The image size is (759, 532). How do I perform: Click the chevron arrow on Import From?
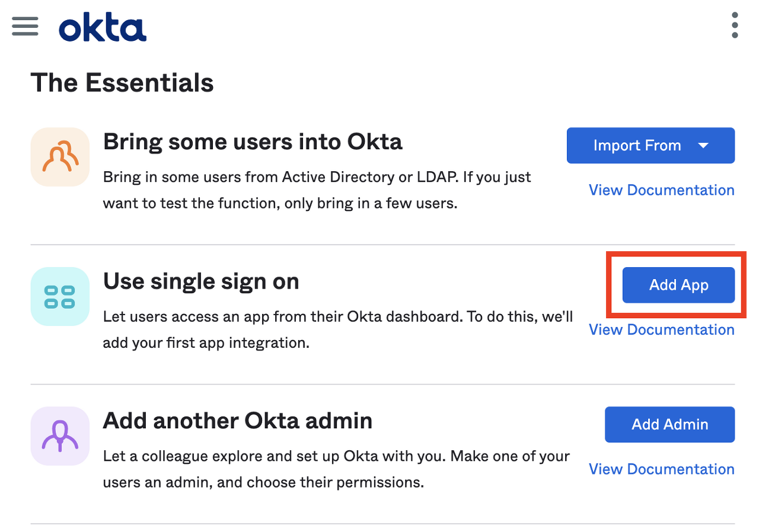tap(704, 145)
